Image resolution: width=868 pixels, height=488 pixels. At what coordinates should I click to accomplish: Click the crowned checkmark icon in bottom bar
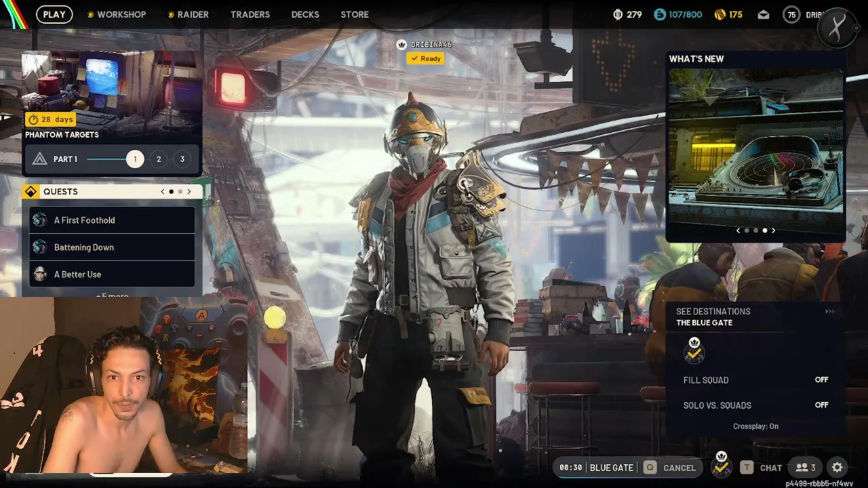click(722, 464)
